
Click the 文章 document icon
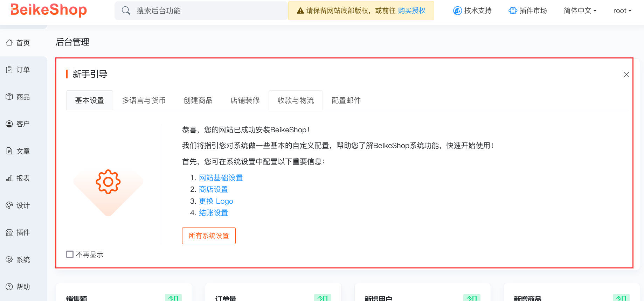point(9,151)
